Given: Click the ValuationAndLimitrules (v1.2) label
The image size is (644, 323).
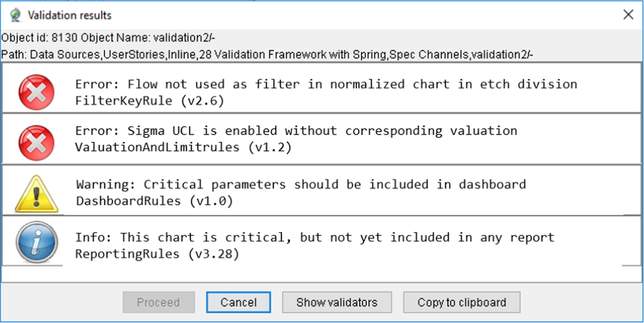Looking at the screenshot, I should point(188,148).
